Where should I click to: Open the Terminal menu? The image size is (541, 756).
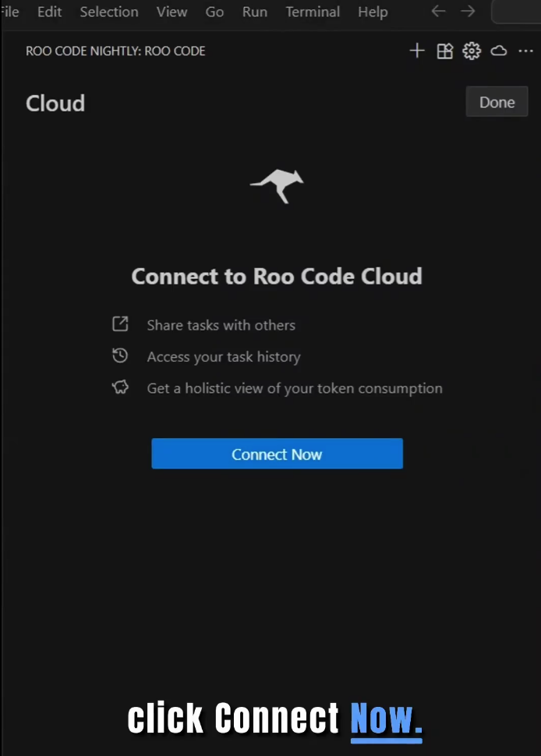click(312, 12)
